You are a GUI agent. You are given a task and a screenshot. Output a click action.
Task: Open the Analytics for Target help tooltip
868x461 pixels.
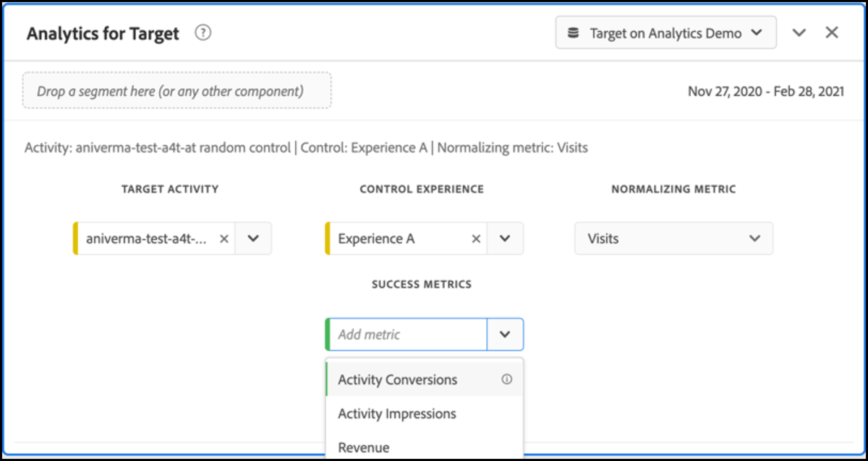203,33
